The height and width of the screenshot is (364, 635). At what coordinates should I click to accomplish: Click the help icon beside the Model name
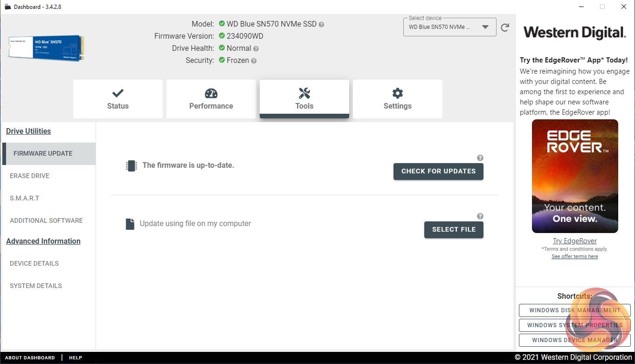point(321,24)
